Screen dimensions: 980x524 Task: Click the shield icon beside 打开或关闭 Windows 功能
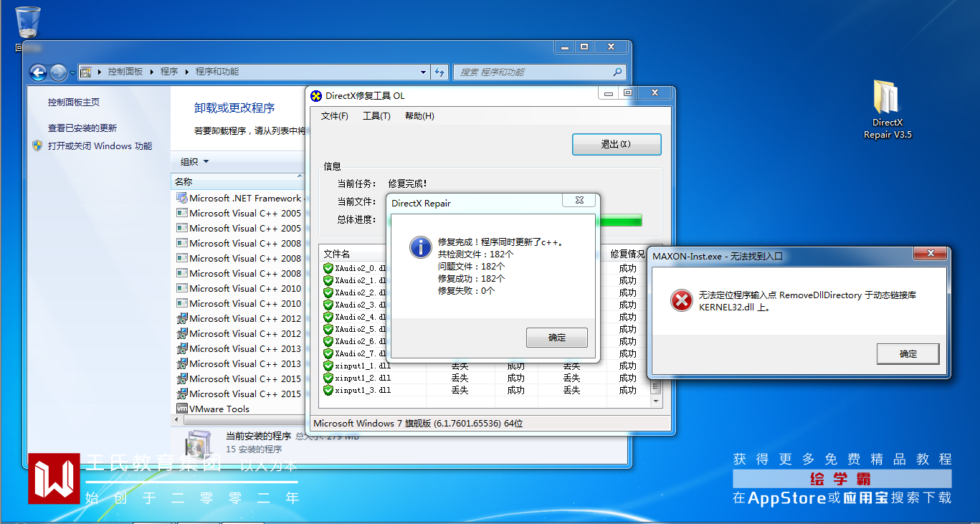coord(37,146)
